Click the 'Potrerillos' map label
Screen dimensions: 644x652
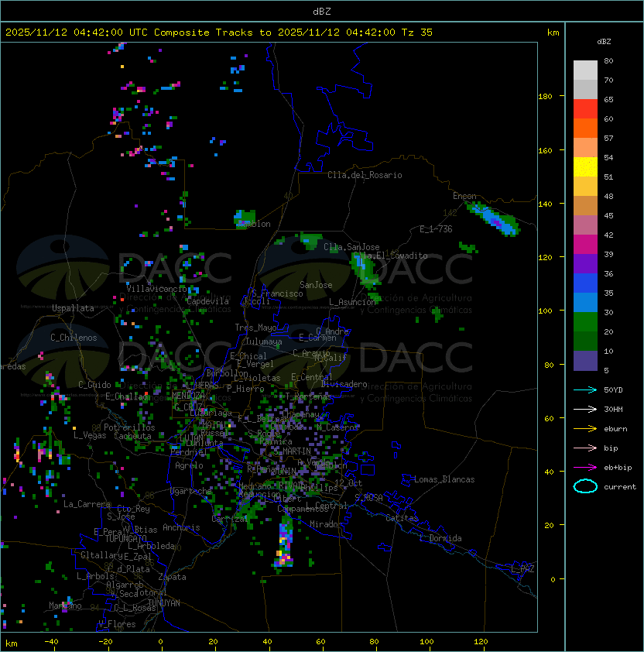click(x=129, y=427)
